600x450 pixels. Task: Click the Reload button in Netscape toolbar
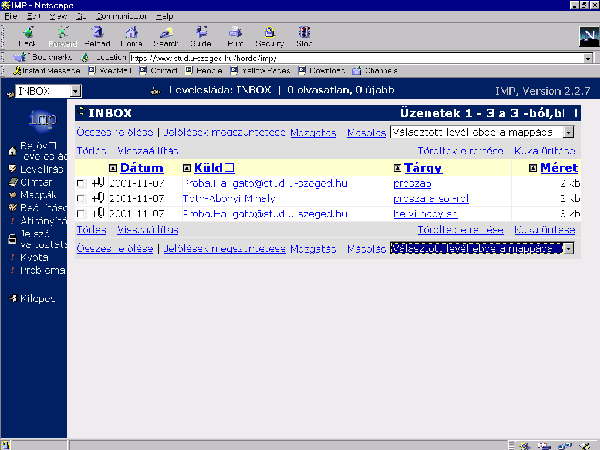pyautogui.click(x=97, y=36)
